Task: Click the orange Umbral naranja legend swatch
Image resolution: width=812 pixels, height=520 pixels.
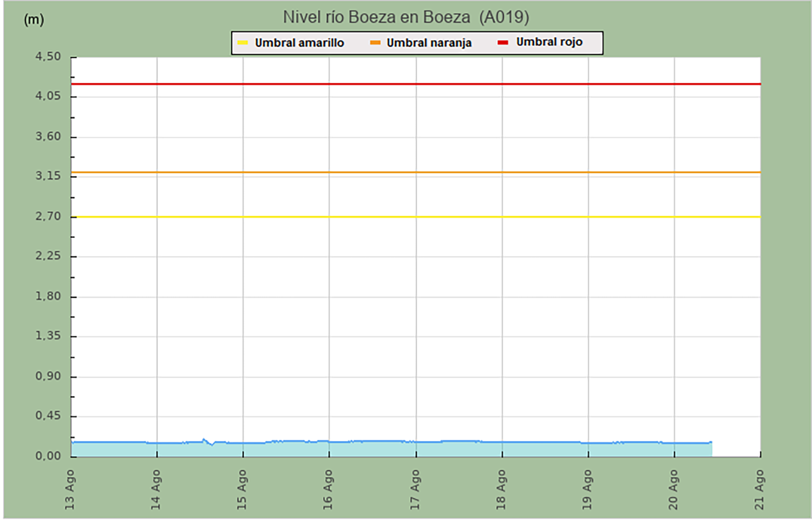Action: pos(375,43)
